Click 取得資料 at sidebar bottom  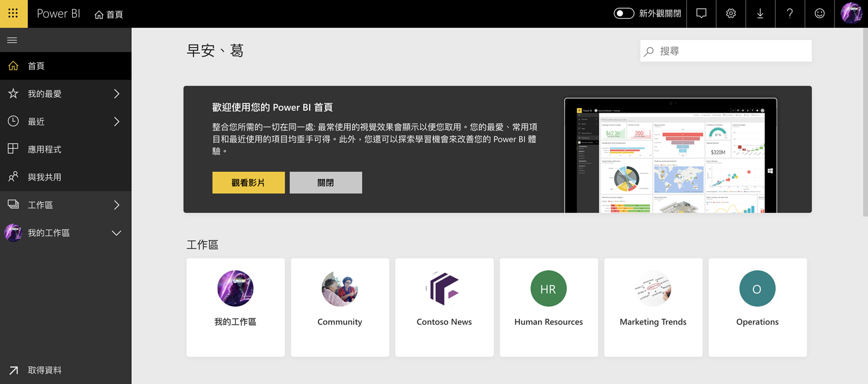coord(44,370)
